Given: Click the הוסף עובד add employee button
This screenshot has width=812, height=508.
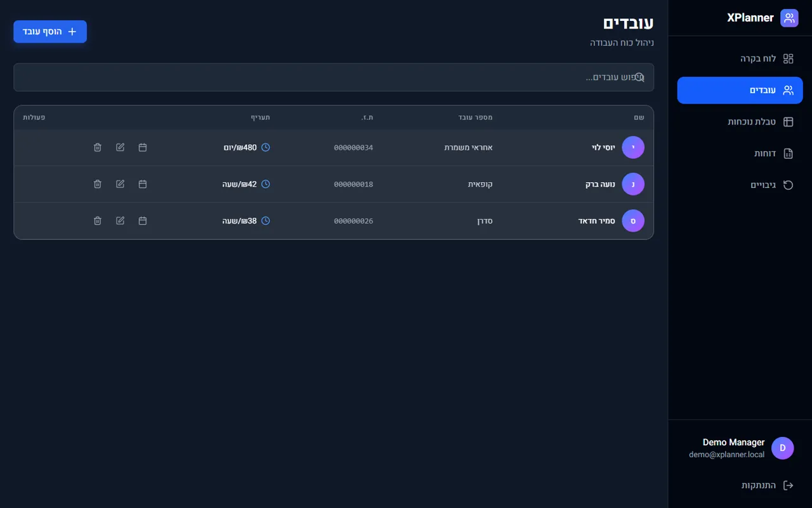Looking at the screenshot, I should click(x=50, y=32).
